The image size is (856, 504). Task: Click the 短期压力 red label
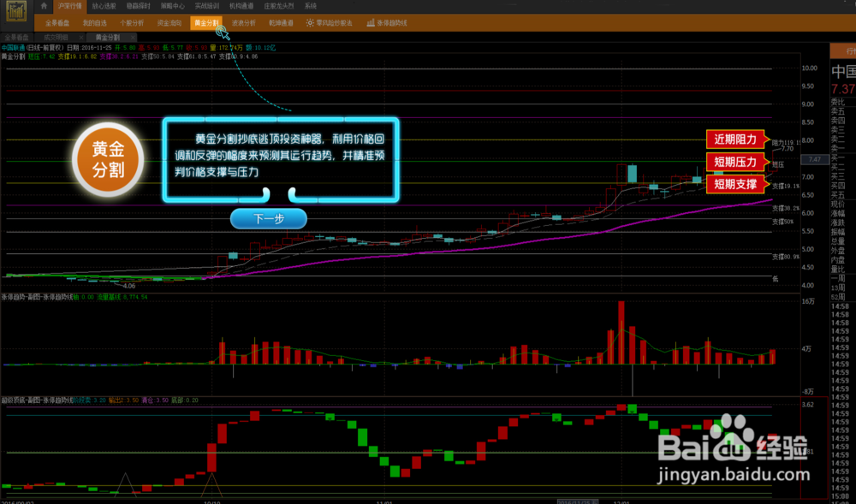tap(738, 162)
